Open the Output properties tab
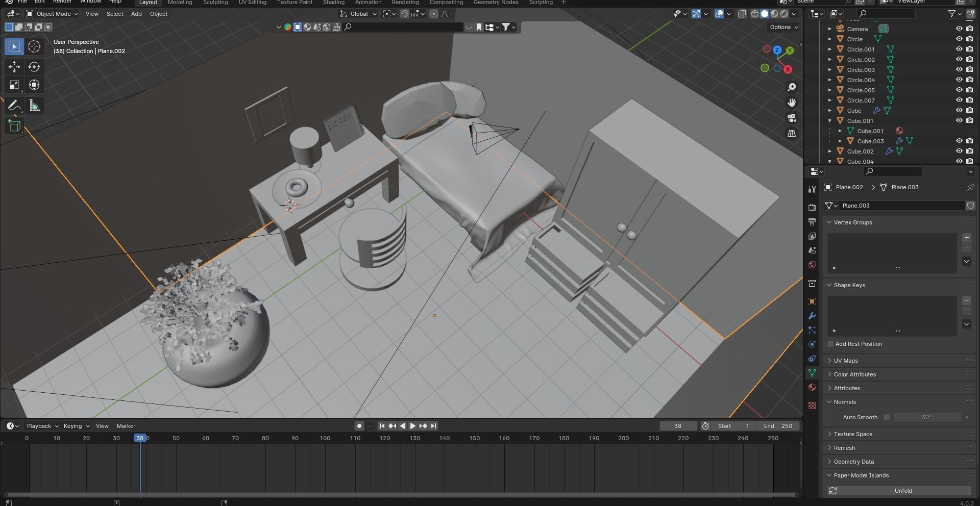The width and height of the screenshot is (980, 506). [812, 222]
